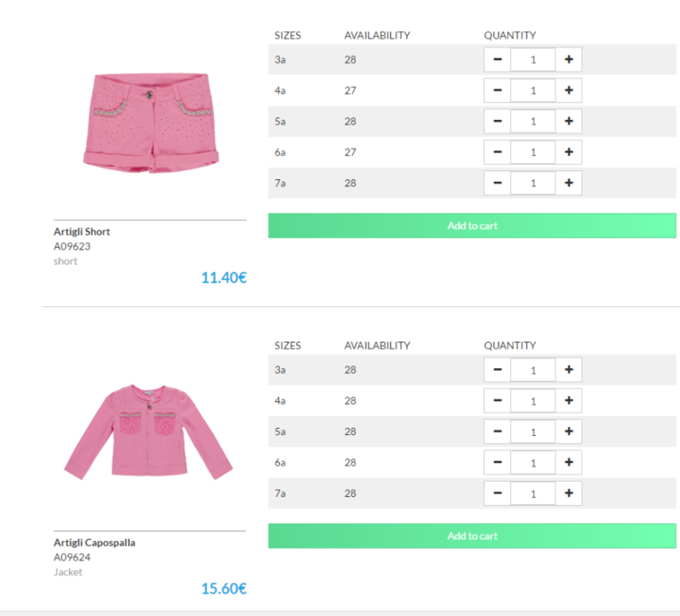Increase Artigli Short size 7a quantity
680x616 pixels.
pyautogui.click(x=569, y=184)
